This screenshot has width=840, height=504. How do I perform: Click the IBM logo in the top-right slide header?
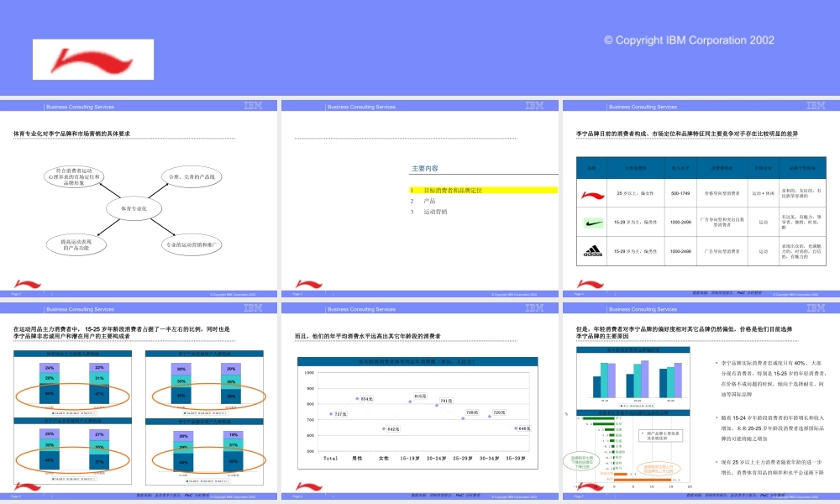(815, 107)
